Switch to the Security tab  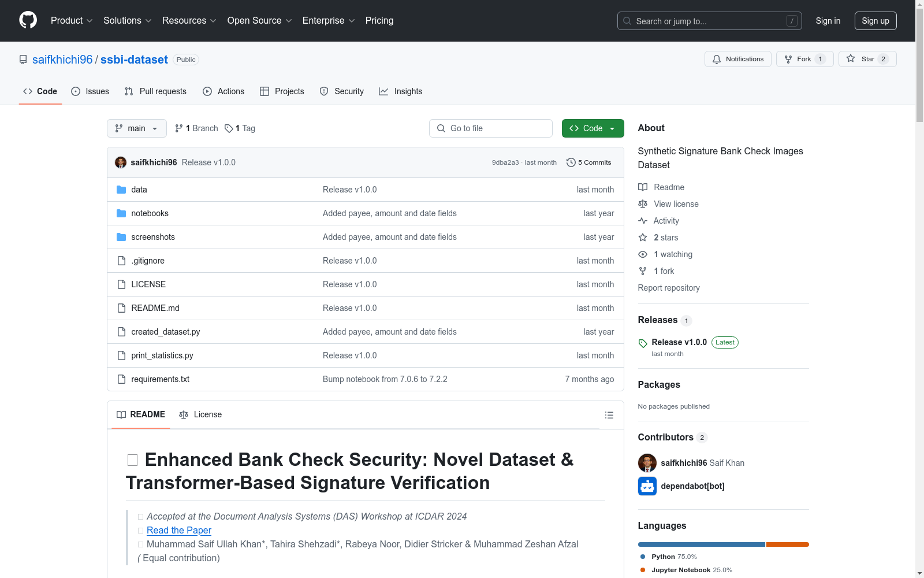coord(342,91)
